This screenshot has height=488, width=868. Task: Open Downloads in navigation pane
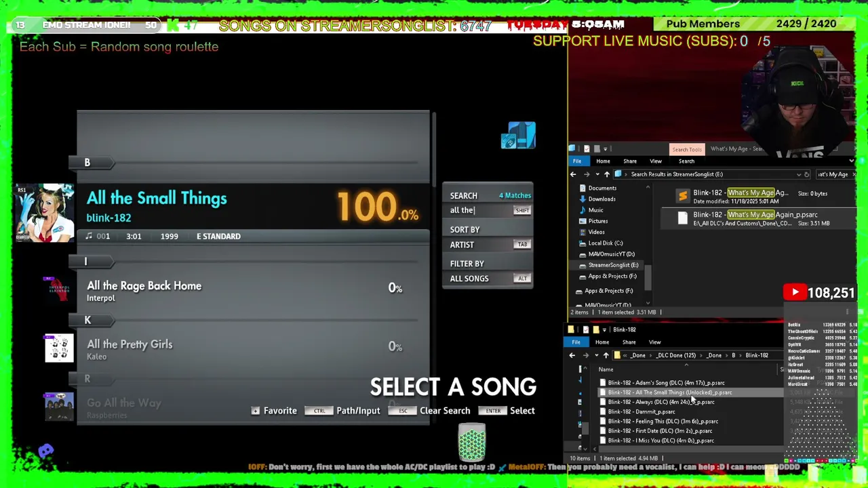pyautogui.click(x=601, y=199)
